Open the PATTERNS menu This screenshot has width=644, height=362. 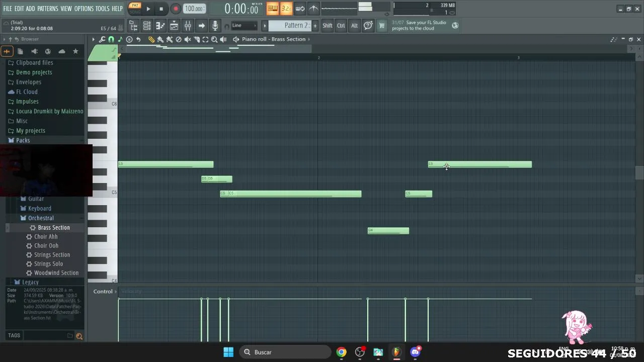pos(48,9)
